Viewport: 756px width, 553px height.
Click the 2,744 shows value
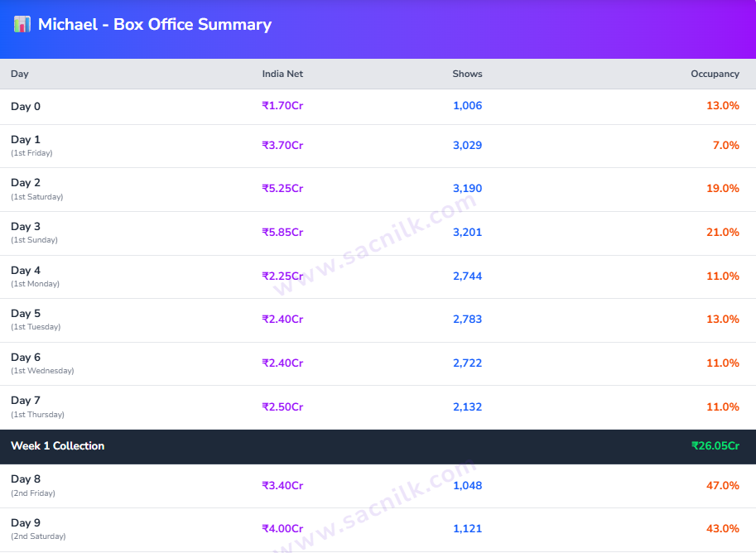coord(467,276)
